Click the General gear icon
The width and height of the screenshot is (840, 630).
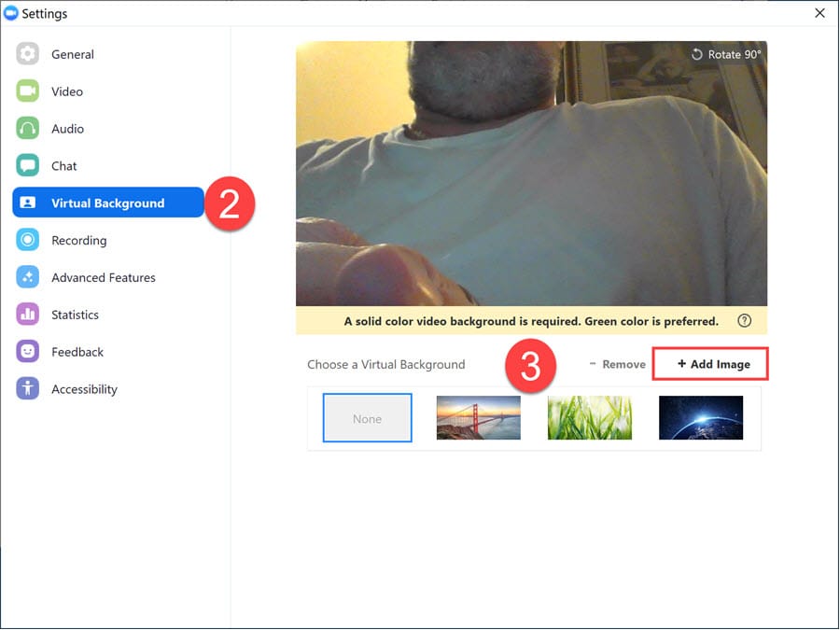click(28, 54)
